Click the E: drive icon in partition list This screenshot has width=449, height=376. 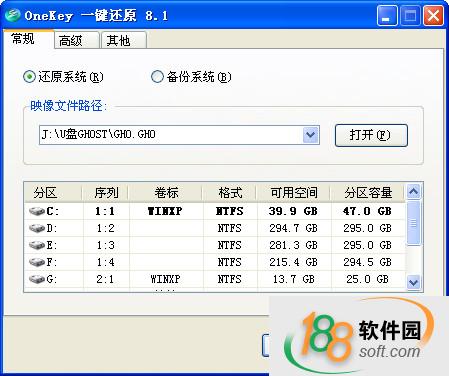(x=37, y=245)
